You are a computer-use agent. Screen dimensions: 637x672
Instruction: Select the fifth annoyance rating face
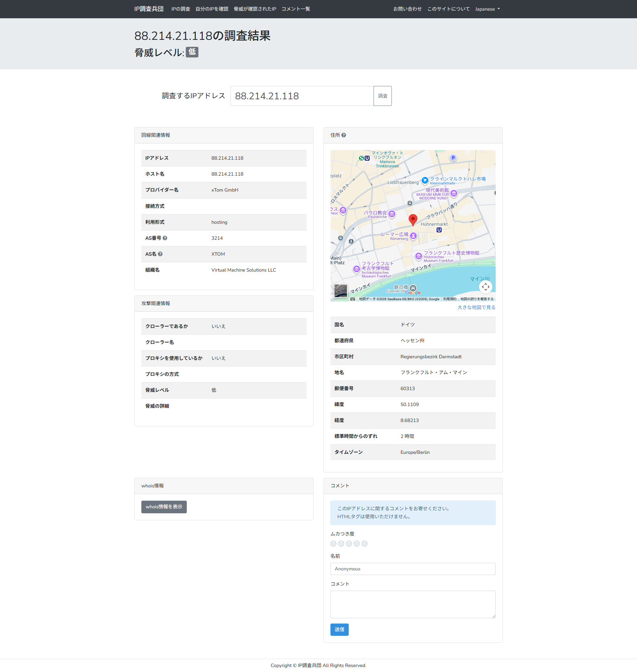[x=365, y=544]
